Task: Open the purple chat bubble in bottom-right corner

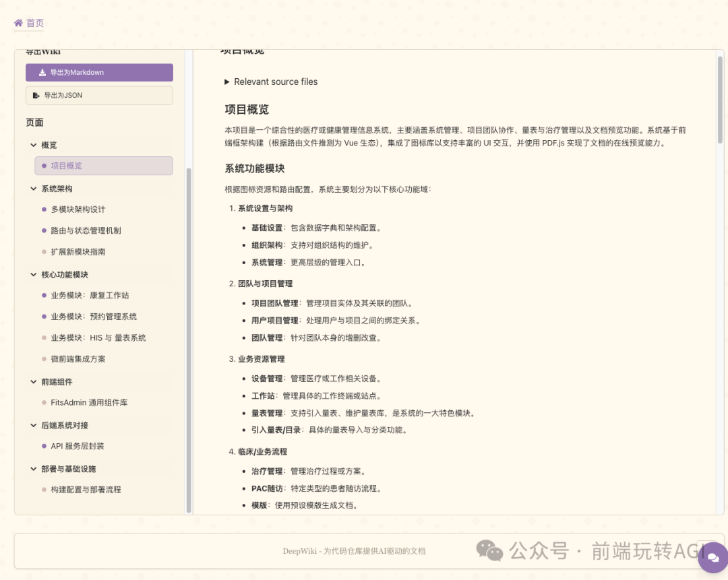Action: (712, 558)
